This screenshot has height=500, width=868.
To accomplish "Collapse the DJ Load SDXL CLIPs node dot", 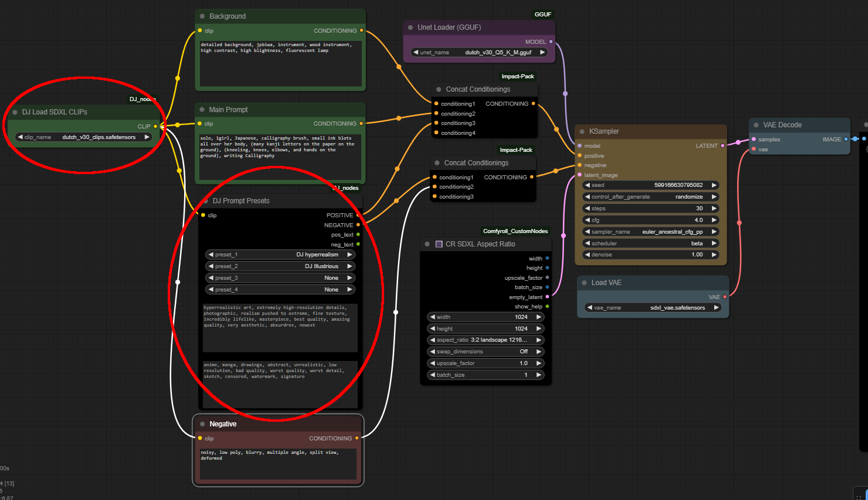I will [x=15, y=112].
